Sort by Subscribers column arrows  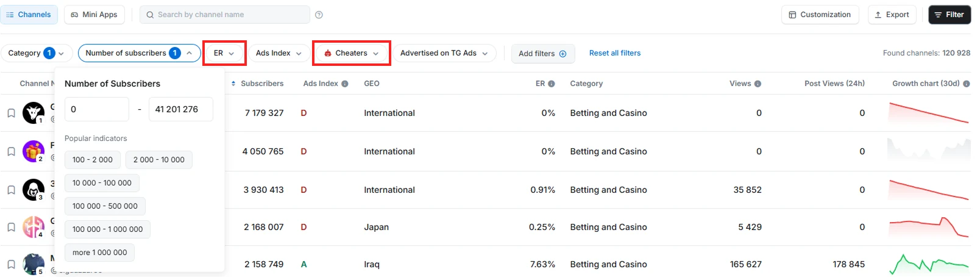(x=234, y=84)
